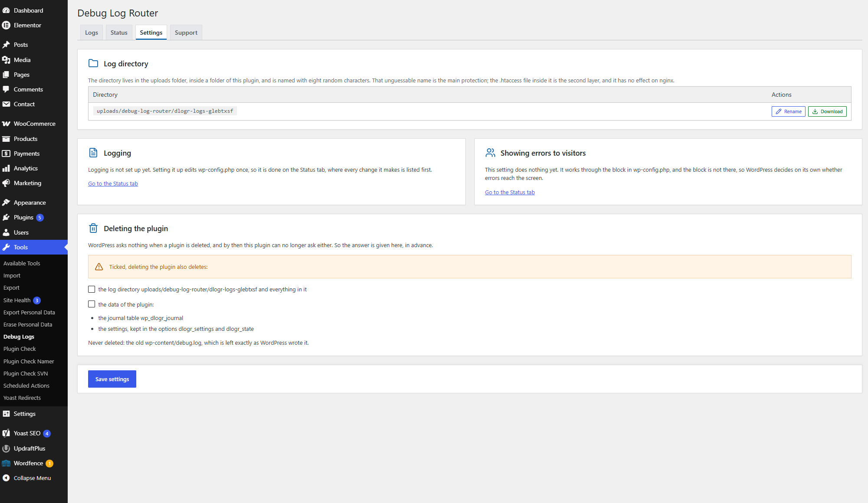868x503 pixels.
Task: Follow Status tab link under Showing errors
Action: point(510,192)
